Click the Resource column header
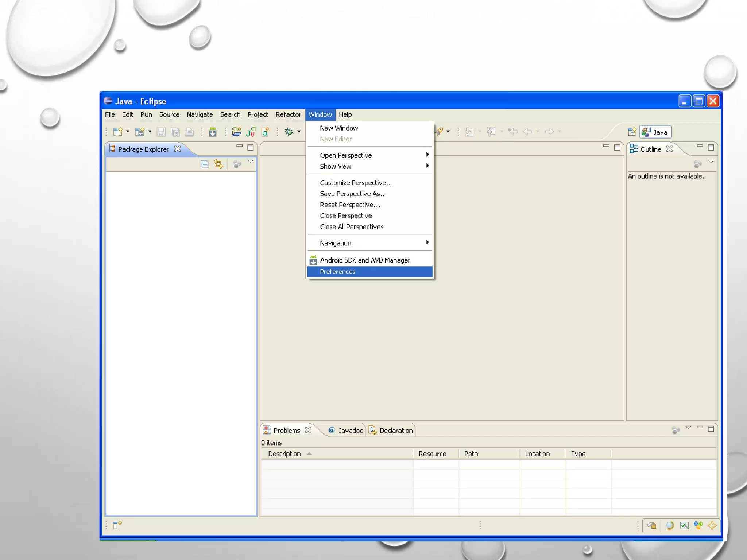Screen dimensions: 747x560 click(x=436, y=454)
